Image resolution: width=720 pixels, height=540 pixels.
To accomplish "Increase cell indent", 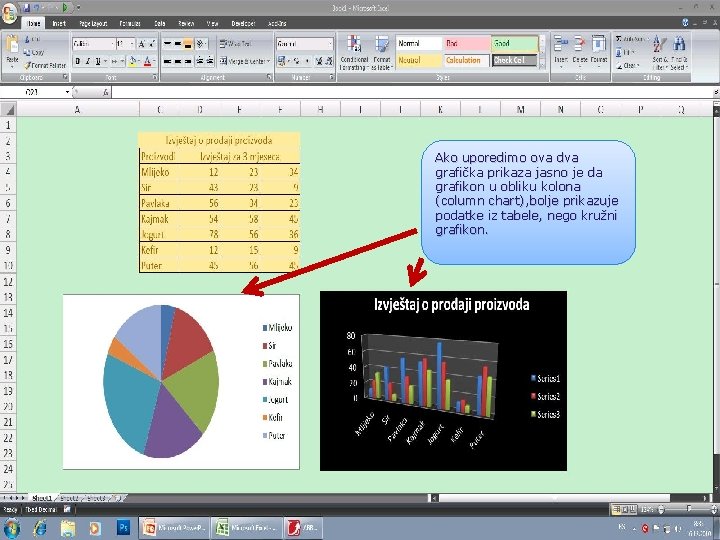I will (210, 61).
